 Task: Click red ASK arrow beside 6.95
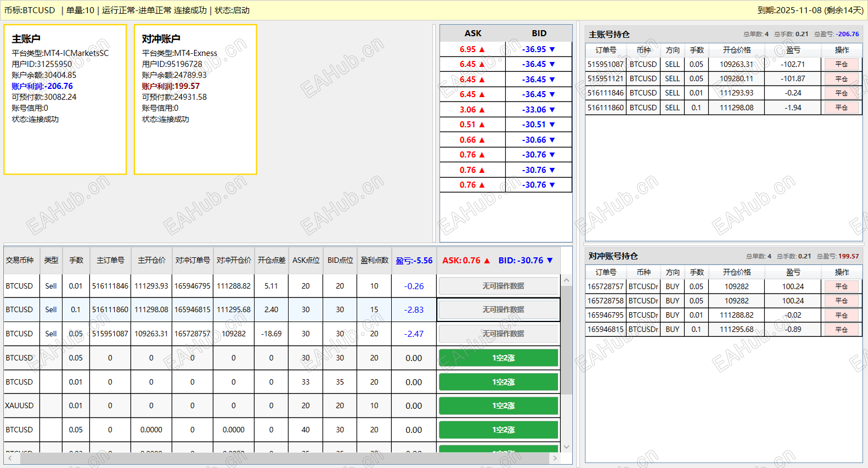(482, 49)
